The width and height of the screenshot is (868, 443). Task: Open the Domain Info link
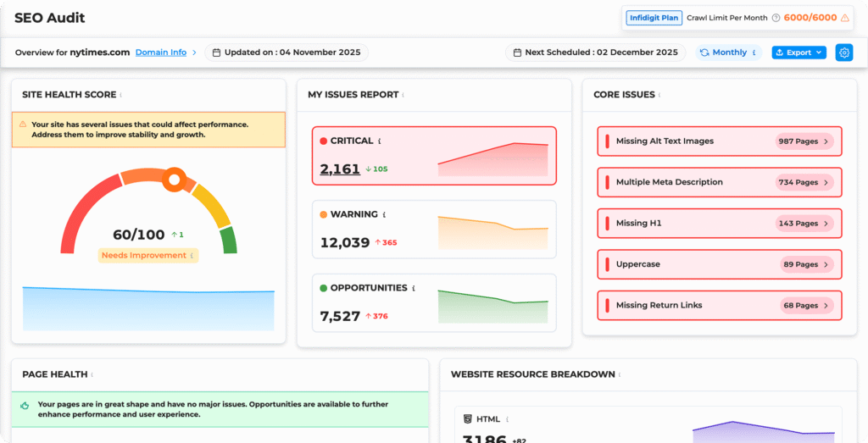pyautogui.click(x=161, y=53)
